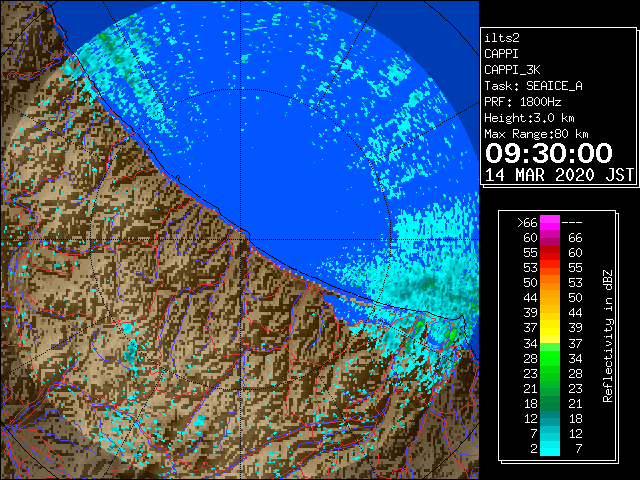640x480 pixels.
Task: Select the 09:30:00 timestamp
Action: pos(549,153)
